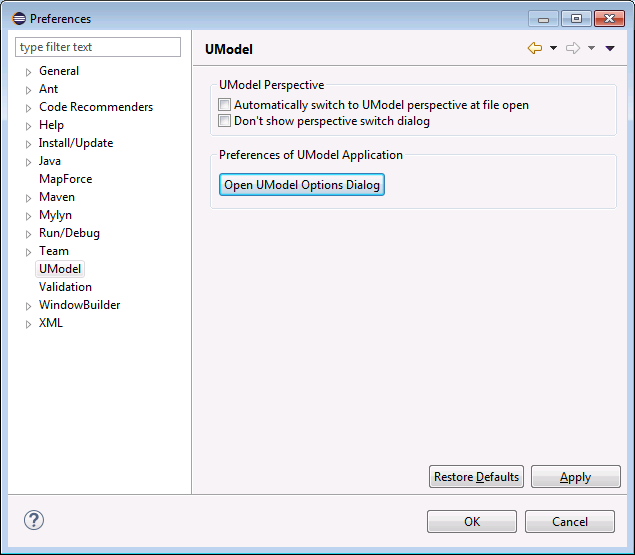635x555 pixels.
Task: Minimize the Preferences window
Action: pyautogui.click(x=543, y=19)
